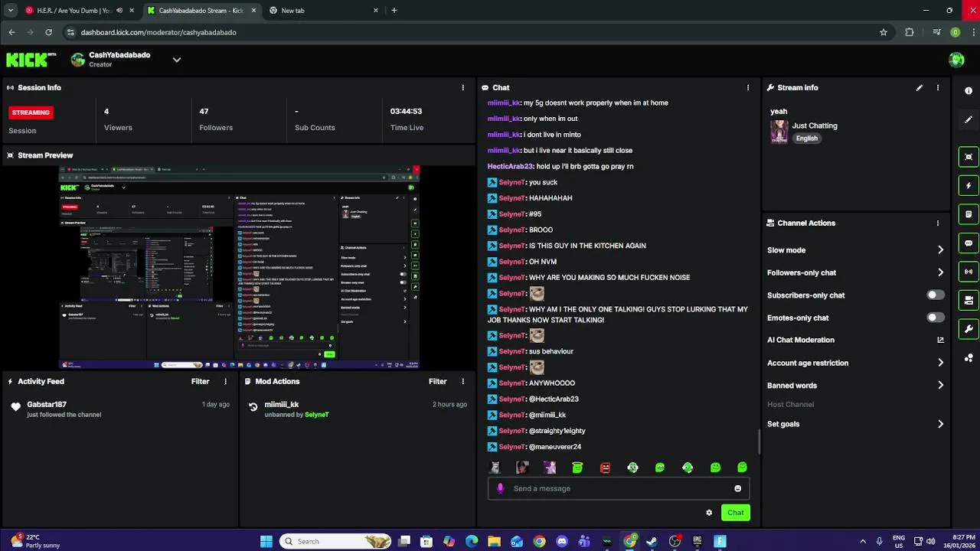
Task: Open Discord from the taskbar
Action: click(x=562, y=541)
